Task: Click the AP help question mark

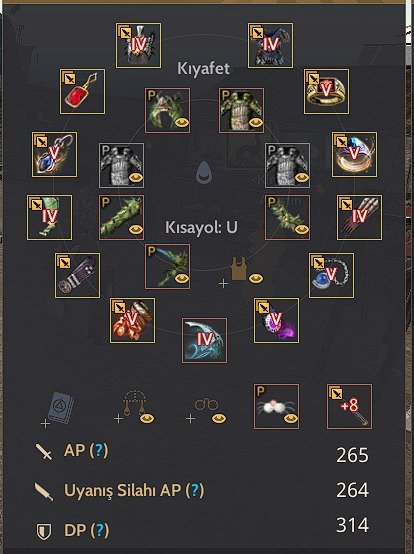Action: pos(99,450)
